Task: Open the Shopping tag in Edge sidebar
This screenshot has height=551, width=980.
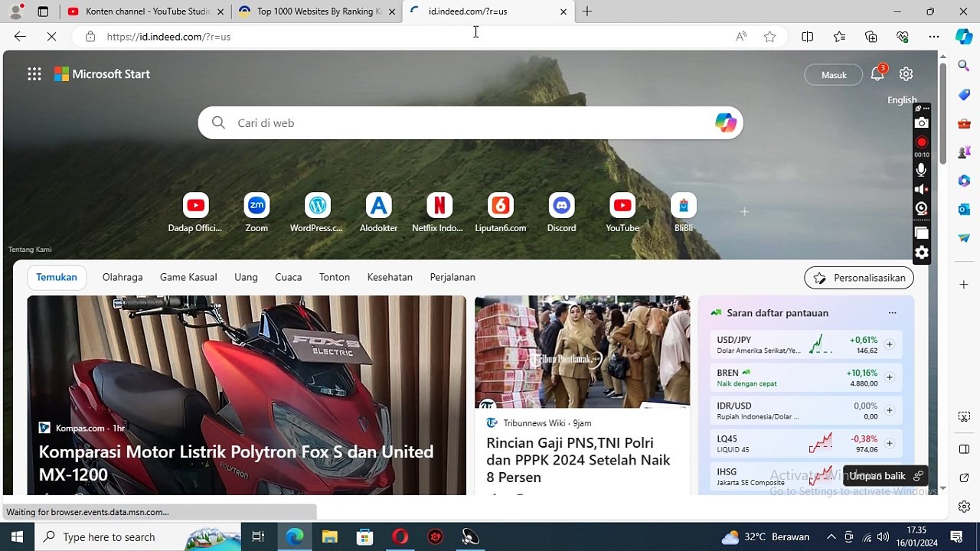Action: 964,95
